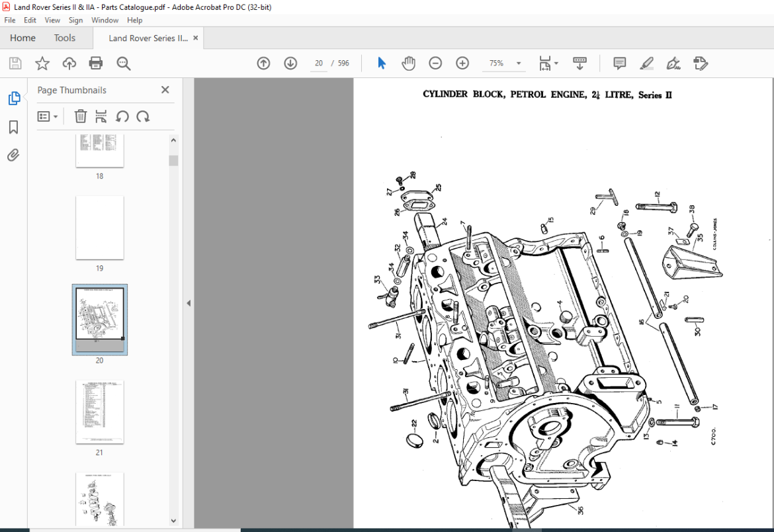Go to the next page with down arrow

click(290, 63)
